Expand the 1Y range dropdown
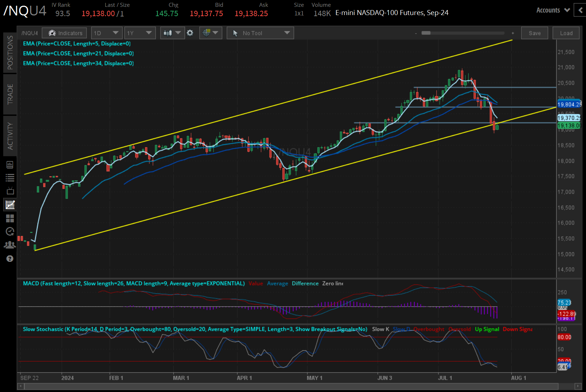The height and width of the screenshot is (392, 586). click(x=140, y=33)
